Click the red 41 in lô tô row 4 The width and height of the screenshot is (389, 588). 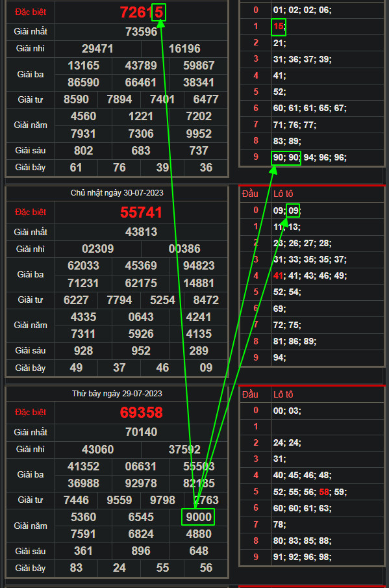coord(278,276)
